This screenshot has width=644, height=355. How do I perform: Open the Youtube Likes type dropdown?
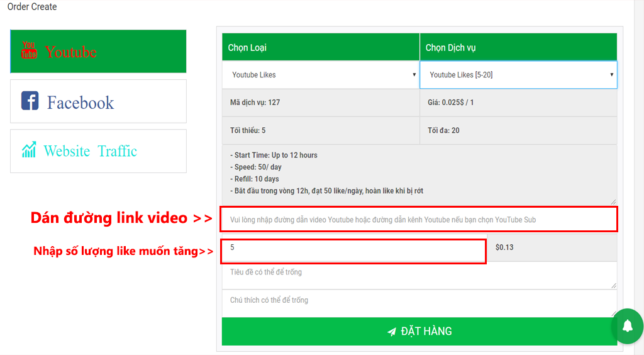point(321,75)
